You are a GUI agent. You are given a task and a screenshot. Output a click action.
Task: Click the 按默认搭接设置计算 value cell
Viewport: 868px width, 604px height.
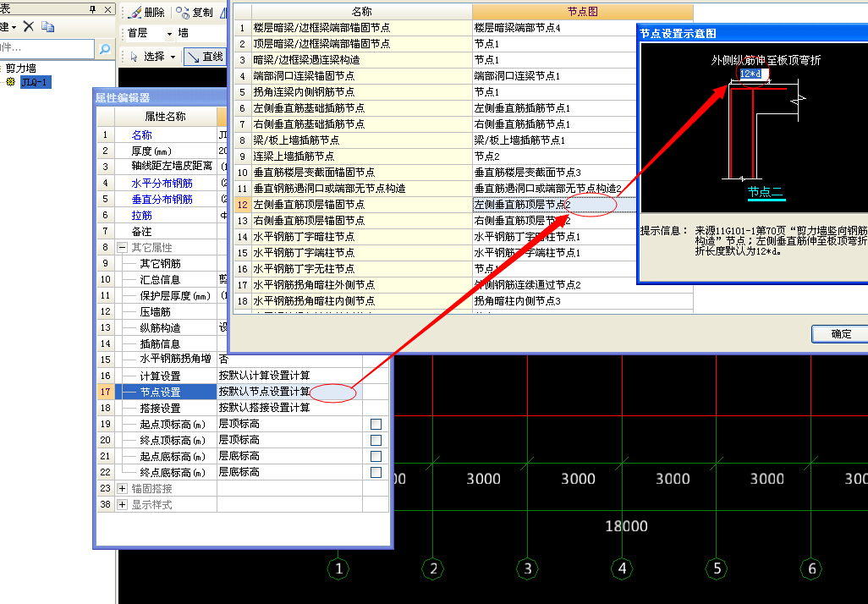pyautogui.click(x=289, y=408)
